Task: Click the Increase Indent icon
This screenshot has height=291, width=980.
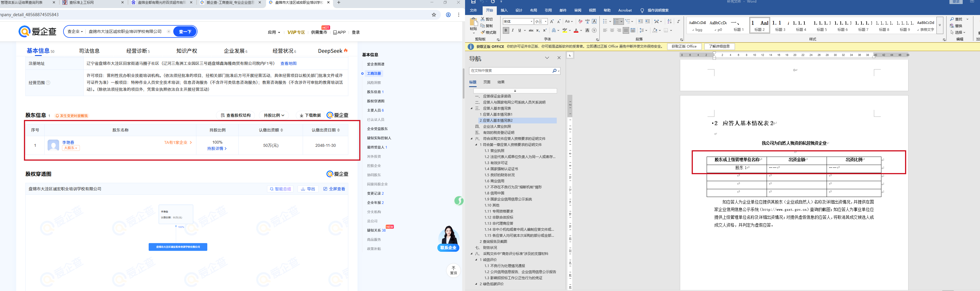Action: pos(648,22)
